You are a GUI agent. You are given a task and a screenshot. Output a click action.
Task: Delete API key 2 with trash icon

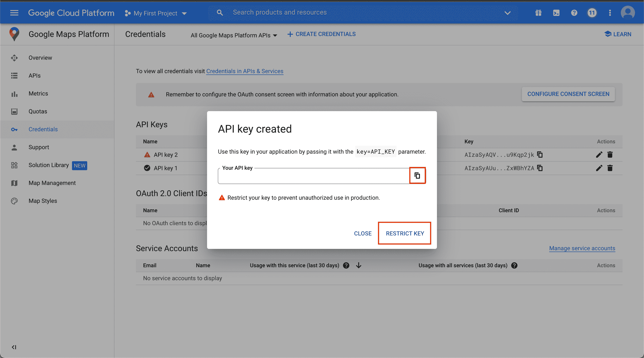point(610,155)
